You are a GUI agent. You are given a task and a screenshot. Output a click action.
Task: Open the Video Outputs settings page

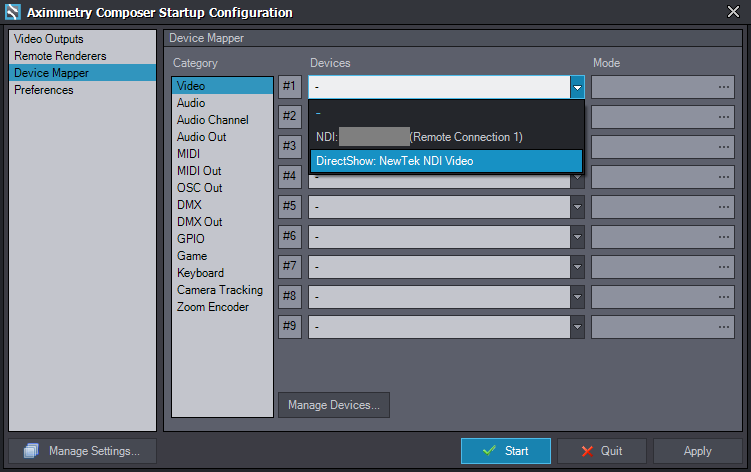point(49,39)
